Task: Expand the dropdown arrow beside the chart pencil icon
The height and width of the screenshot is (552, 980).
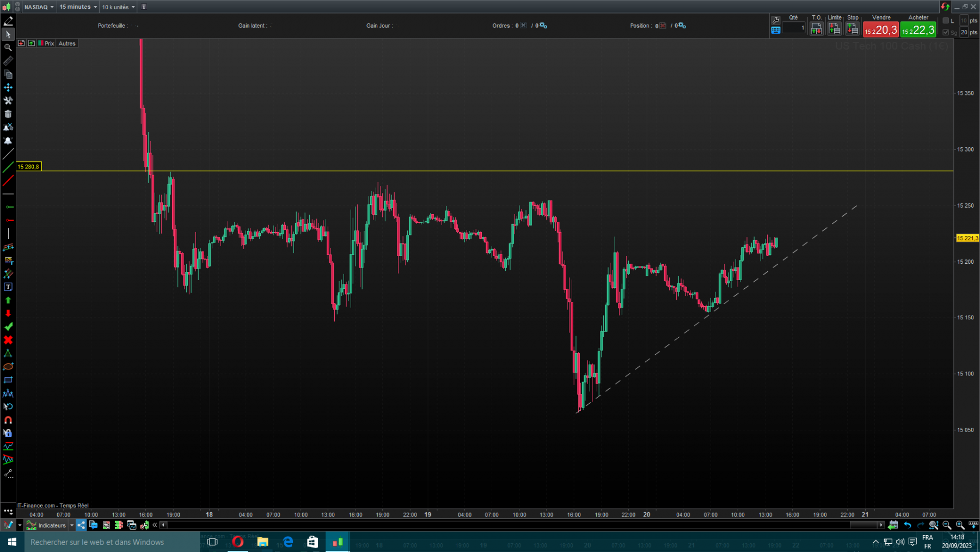Action: 20,525
